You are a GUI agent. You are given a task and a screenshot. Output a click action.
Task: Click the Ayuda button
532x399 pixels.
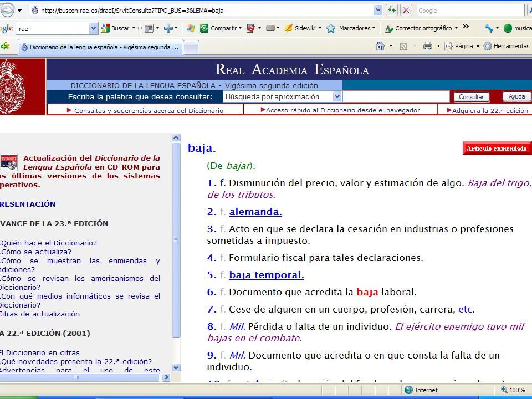516,96
